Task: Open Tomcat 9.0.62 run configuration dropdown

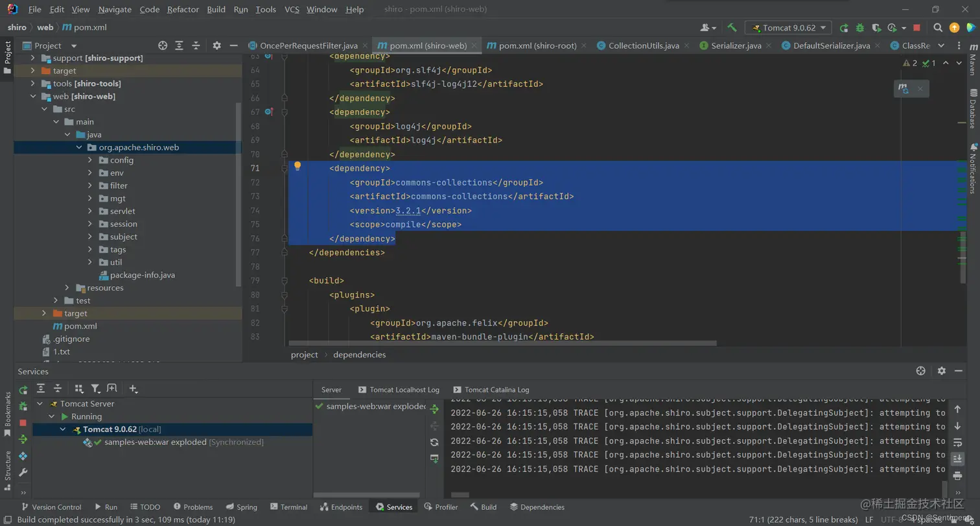Action: coord(788,28)
